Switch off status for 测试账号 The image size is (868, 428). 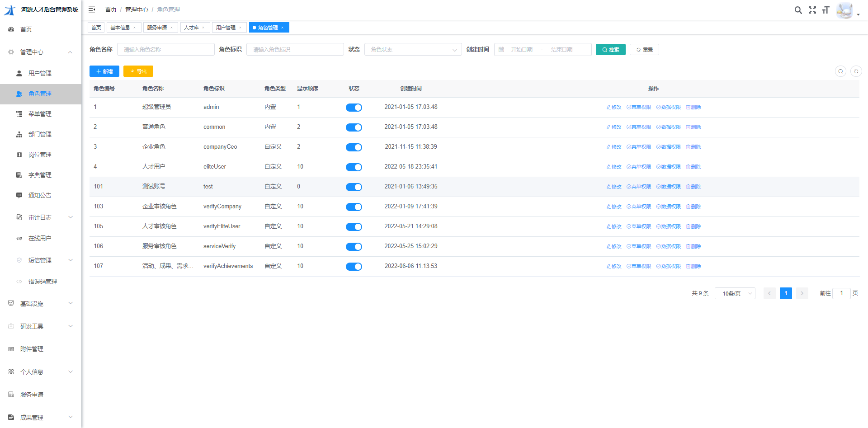click(x=354, y=187)
